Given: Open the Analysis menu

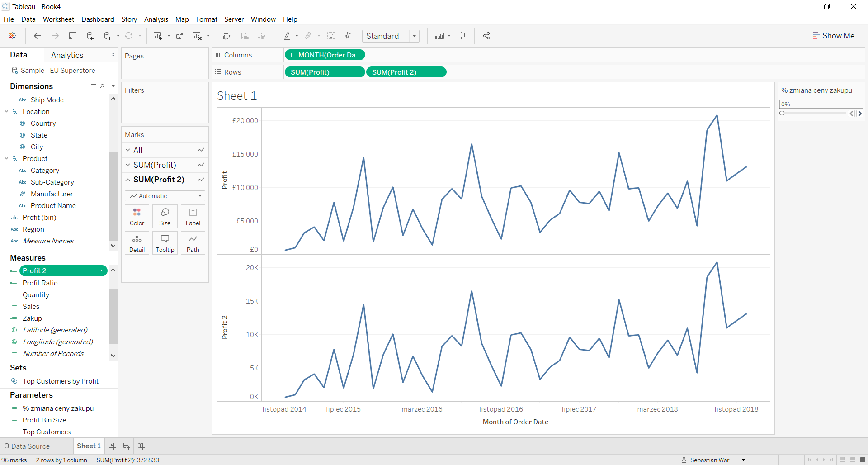Looking at the screenshot, I should pos(156,19).
